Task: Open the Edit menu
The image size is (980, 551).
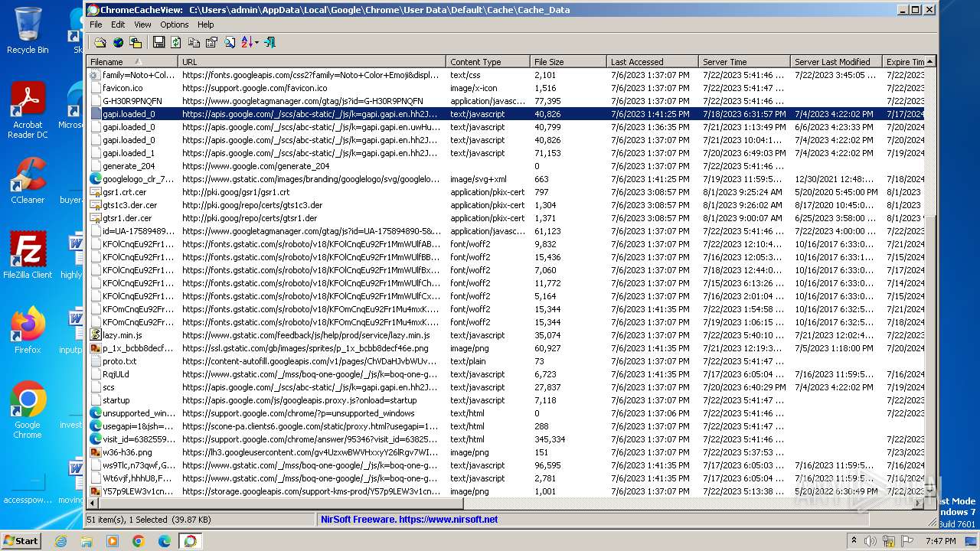Action: (118, 24)
